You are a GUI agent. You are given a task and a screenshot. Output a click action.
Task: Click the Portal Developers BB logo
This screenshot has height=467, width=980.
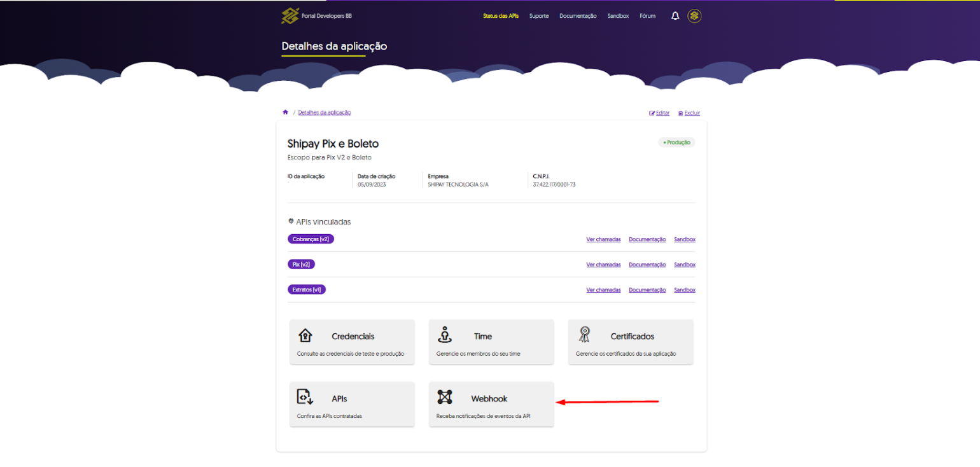pos(316,16)
